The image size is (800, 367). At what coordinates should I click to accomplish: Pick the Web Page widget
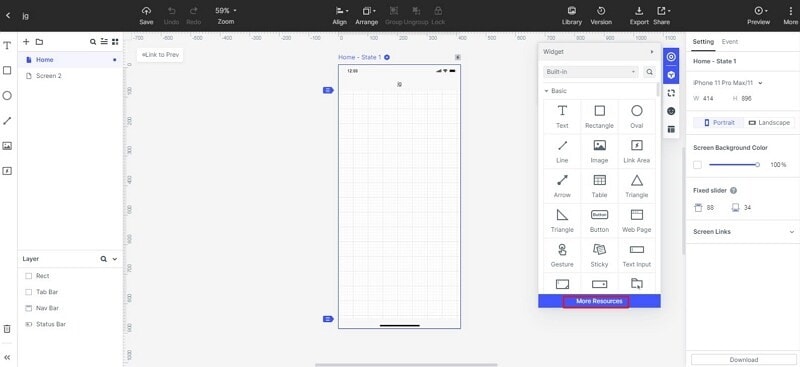click(636, 221)
